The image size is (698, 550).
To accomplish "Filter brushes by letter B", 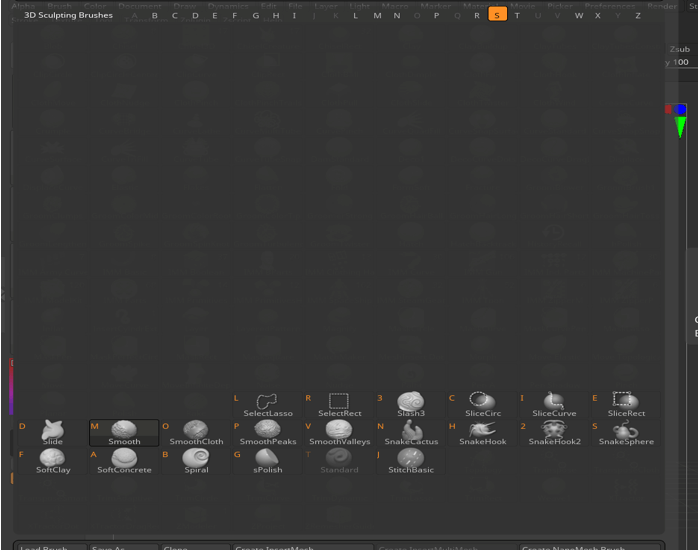I will 154,16.
